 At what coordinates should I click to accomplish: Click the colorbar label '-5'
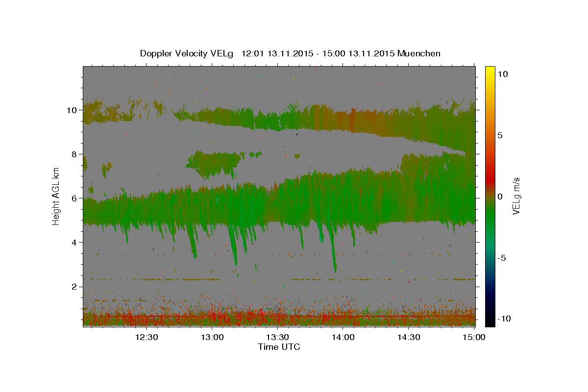502,258
